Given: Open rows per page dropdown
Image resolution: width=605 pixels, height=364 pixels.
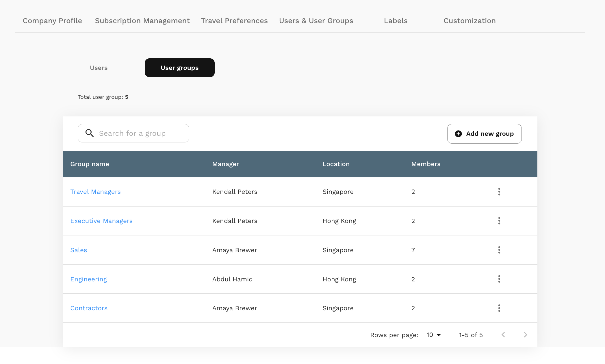Looking at the screenshot, I should coord(434,335).
